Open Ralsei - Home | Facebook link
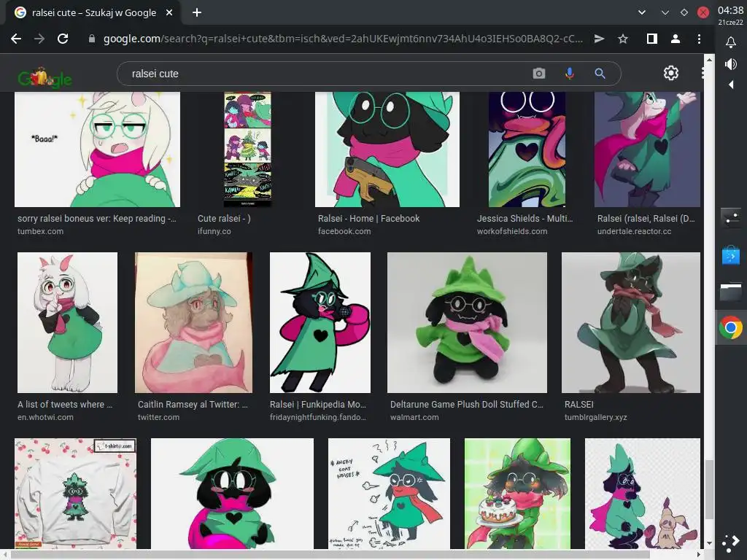This screenshot has height=560, width=747. [368, 219]
